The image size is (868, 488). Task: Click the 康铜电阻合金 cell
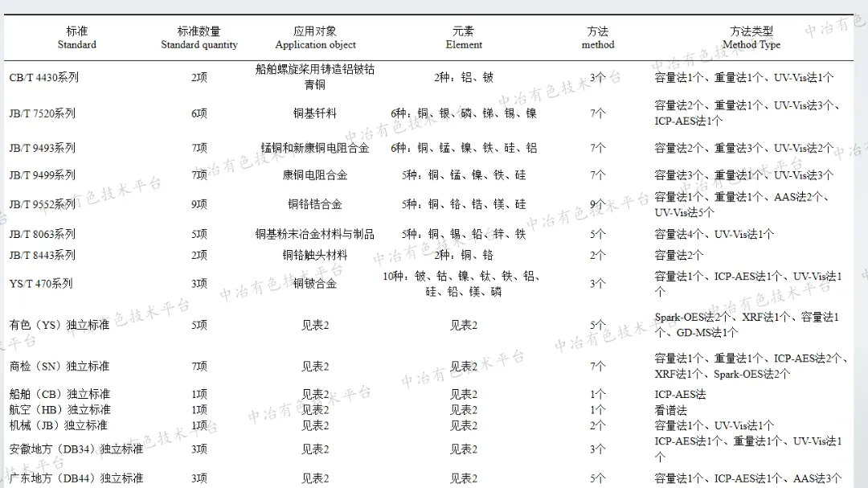[315, 175]
